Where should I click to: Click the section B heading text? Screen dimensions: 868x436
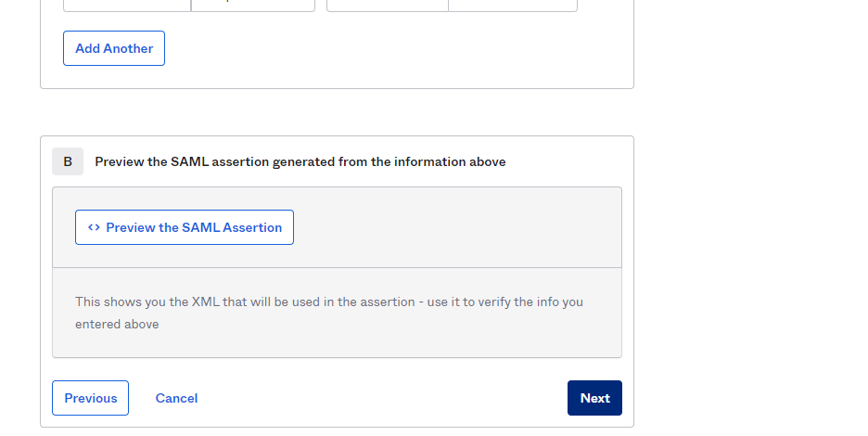point(300,161)
